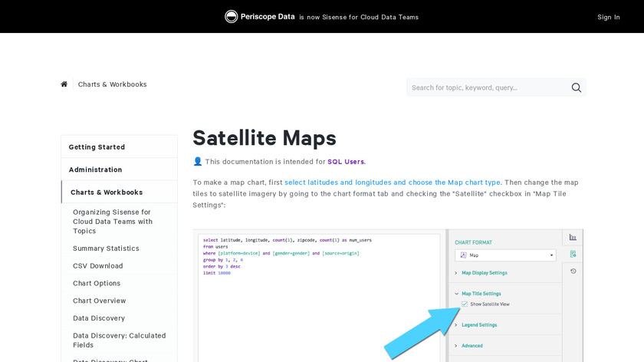The width and height of the screenshot is (644, 362).
Task: Expand Map Display Settings section
Action: click(x=484, y=272)
